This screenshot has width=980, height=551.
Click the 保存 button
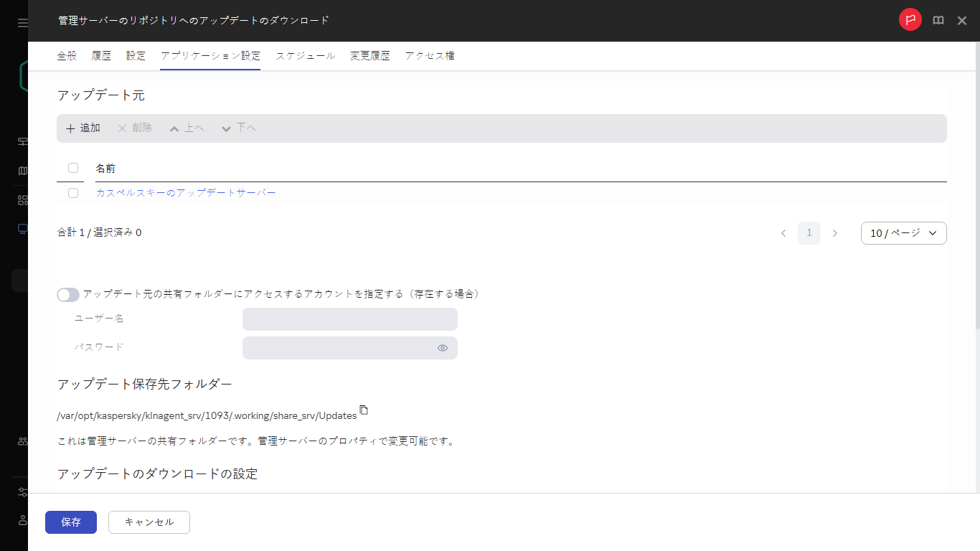click(70, 522)
